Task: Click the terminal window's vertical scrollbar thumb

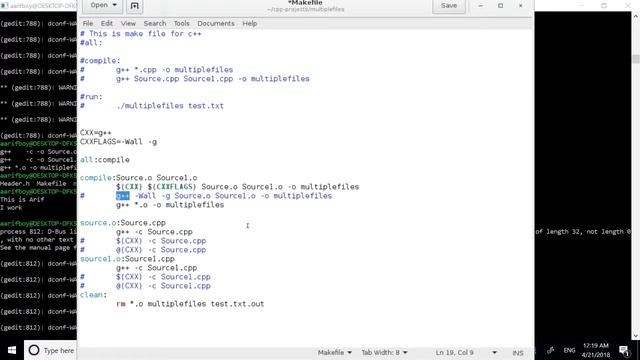Action: (636, 59)
